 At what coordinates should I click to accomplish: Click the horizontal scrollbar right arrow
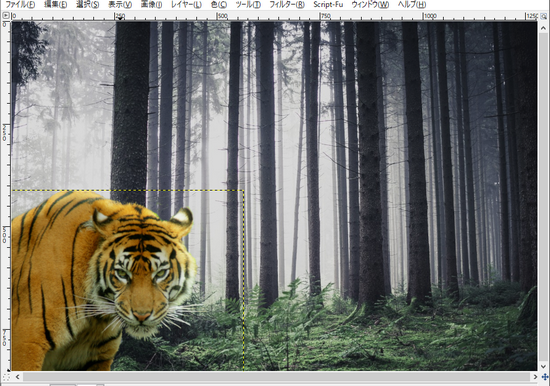pos(535,377)
